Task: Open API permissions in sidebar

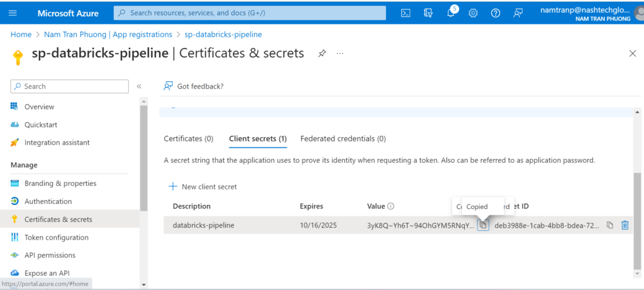Action: pos(50,255)
